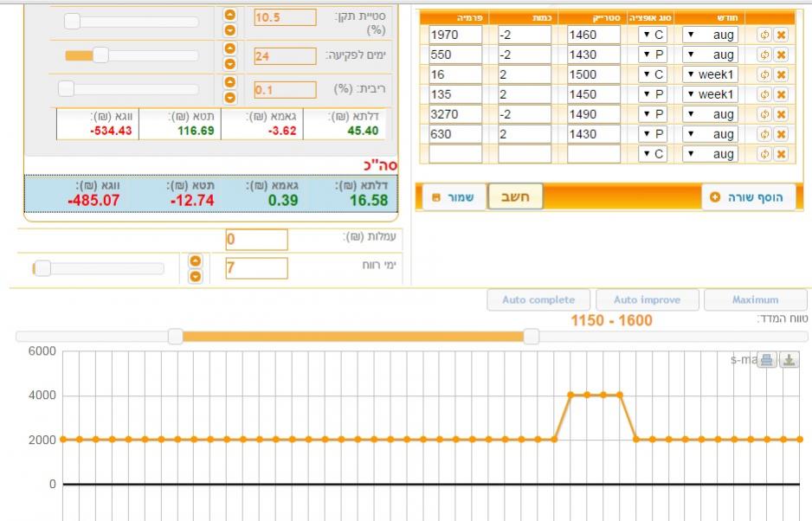Screen dimensions: 812x521
Task: Click the חשב calculate button
Action: 515,196
